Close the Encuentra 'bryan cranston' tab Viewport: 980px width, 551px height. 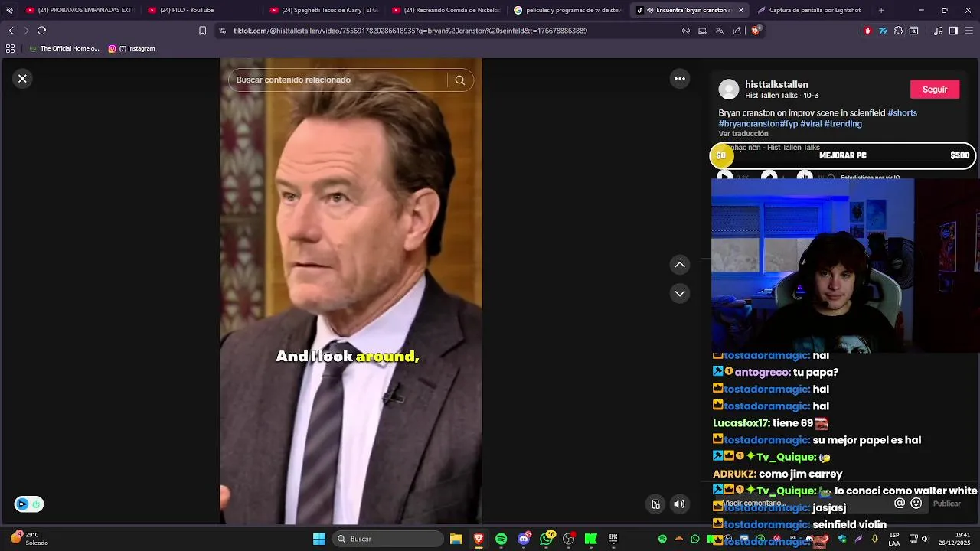[x=740, y=10]
